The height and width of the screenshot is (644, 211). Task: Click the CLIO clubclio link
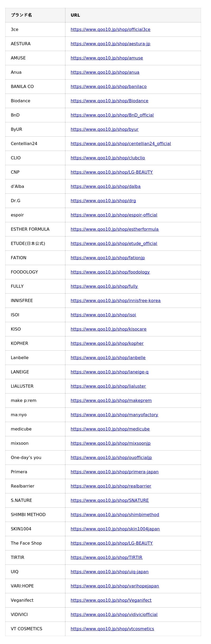pyautogui.click(x=108, y=158)
